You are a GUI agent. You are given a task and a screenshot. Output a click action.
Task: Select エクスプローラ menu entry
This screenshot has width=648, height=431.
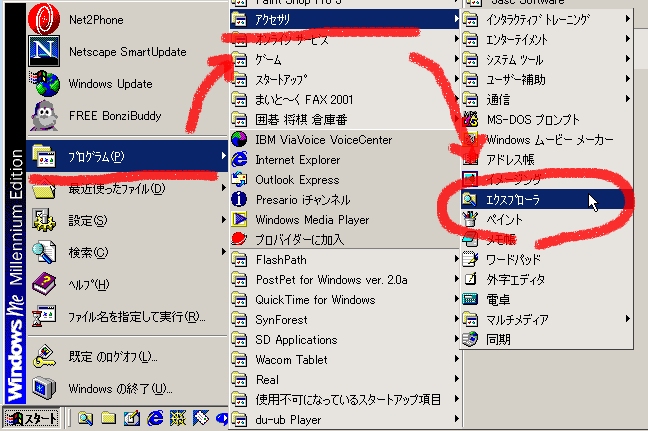pos(546,200)
